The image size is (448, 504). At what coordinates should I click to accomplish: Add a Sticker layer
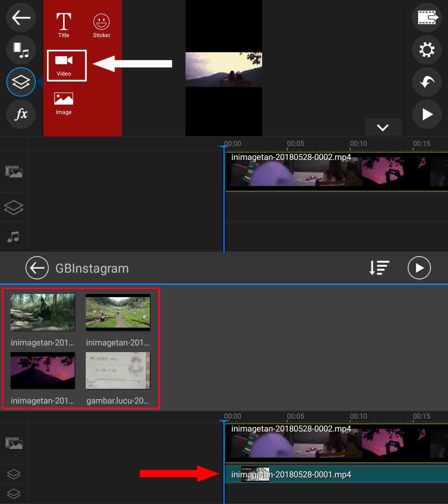101,26
